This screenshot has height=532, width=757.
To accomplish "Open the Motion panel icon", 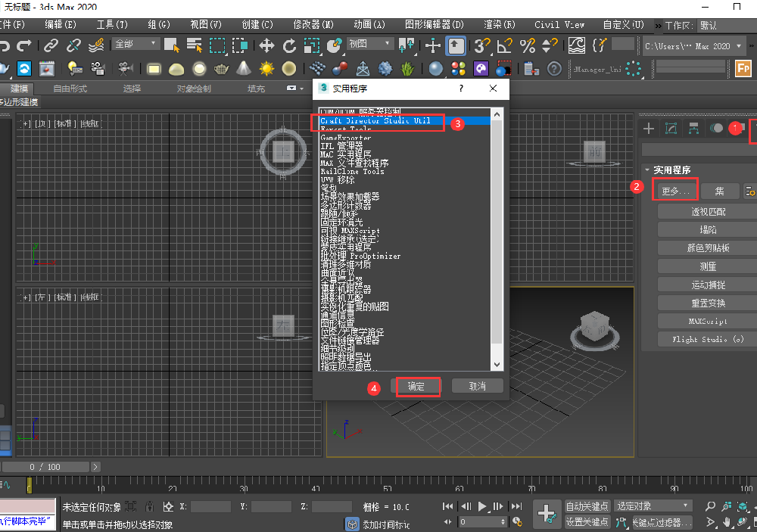I will (716, 129).
